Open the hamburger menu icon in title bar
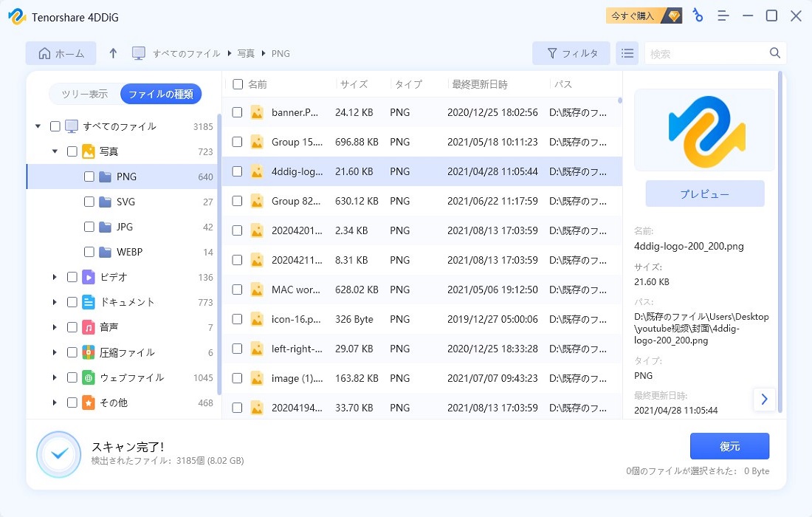 coord(723,16)
